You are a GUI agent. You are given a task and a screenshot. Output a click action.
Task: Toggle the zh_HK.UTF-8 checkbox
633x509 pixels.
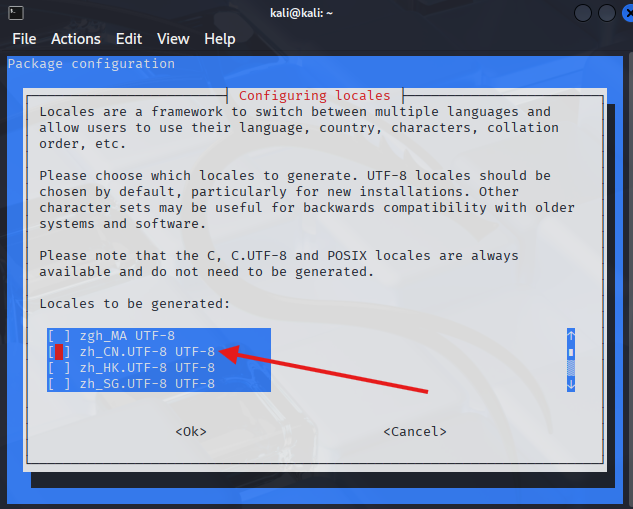point(59,368)
